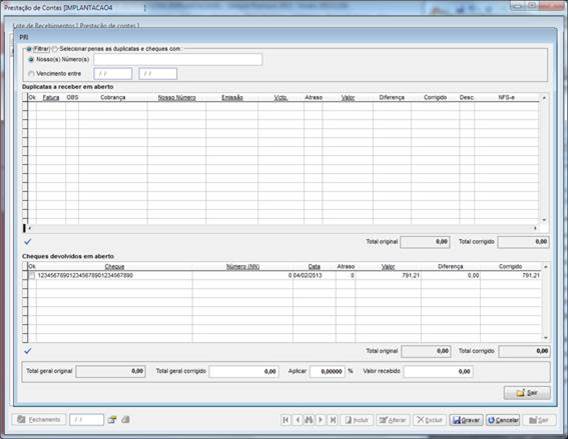Image resolution: width=568 pixels, height=439 pixels.
Task: Click the printer icon in bottom bar
Action: point(126,420)
